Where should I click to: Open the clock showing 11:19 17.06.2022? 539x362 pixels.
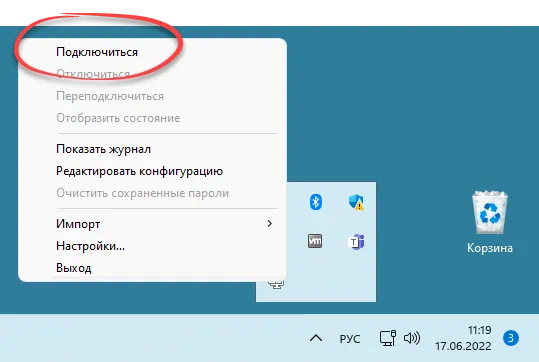tap(463, 338)
